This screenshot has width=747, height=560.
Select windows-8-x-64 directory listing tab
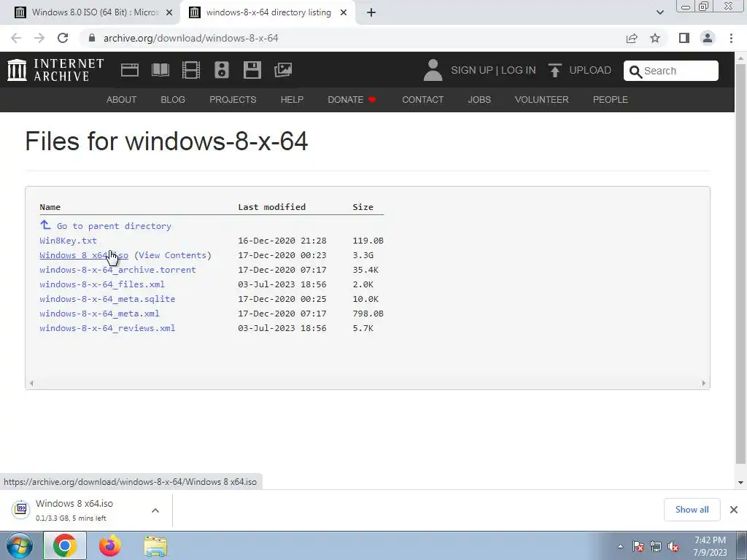268,12
